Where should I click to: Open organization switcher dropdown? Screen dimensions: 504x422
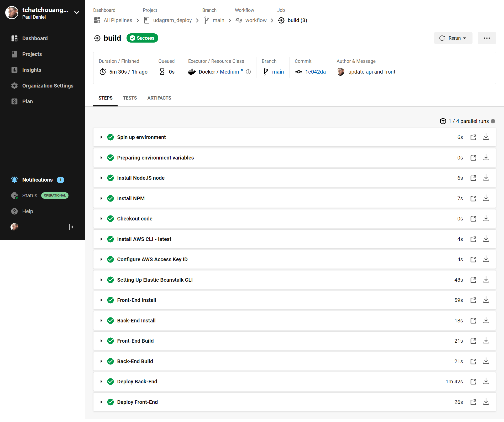click(77, 13)
